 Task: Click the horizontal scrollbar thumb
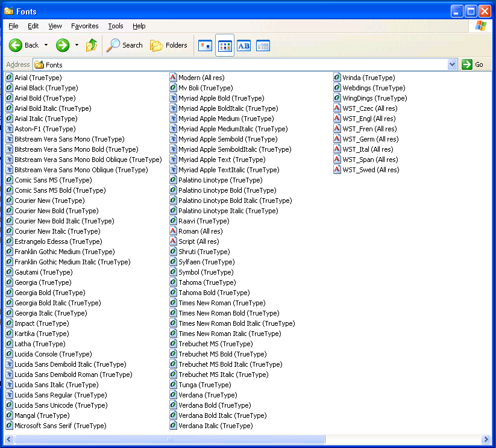click(x=169, y=439)
